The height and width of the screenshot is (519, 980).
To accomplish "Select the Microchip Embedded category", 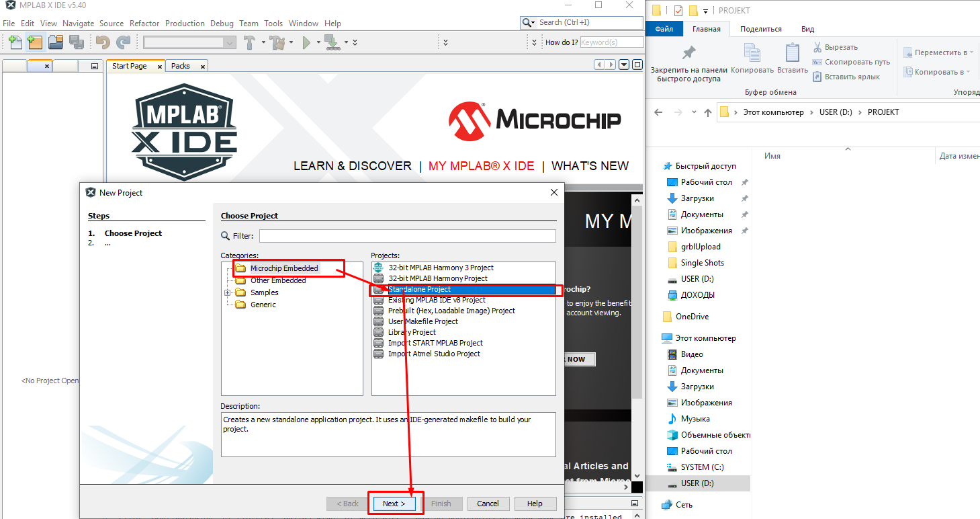I will (284, 268).
